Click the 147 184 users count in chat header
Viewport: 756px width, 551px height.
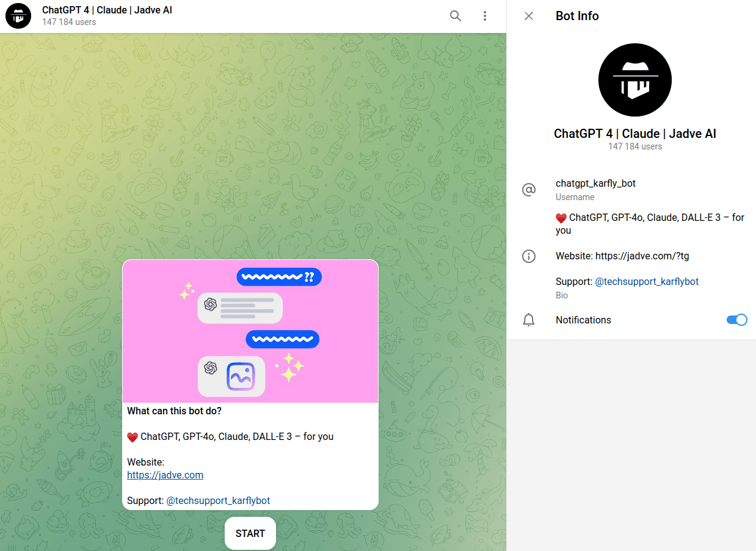pyautogui.click(x=69, y=22)
